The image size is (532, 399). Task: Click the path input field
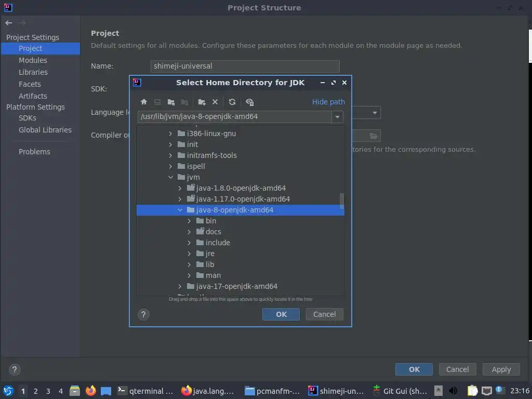234,117
